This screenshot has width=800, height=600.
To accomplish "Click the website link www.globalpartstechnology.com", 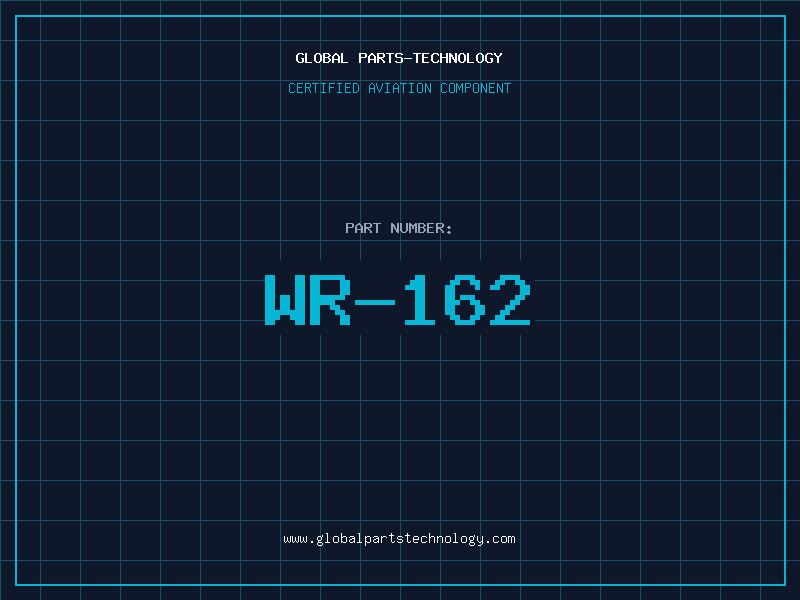I will point(399,538).
